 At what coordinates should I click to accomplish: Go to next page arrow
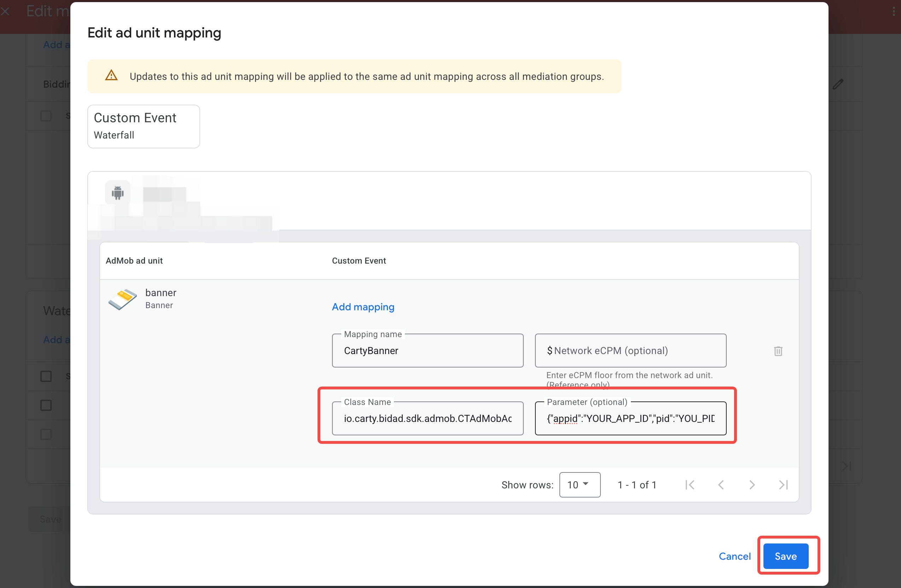click(x=752, y=485)
